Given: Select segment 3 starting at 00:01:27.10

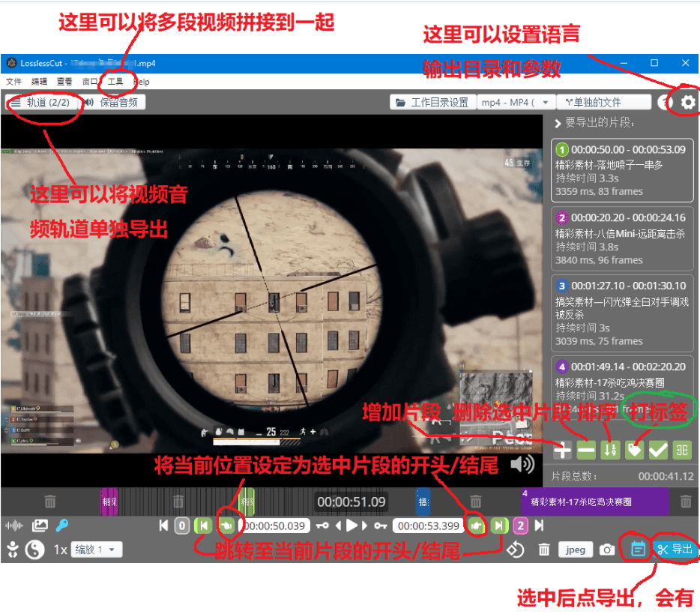Looking at the screenshot, I should pos(622,313).
